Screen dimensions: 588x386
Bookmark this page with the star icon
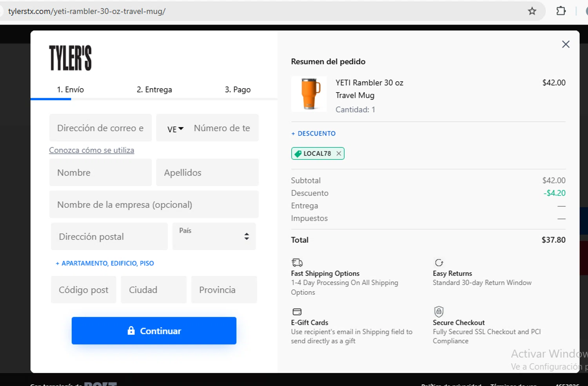coord(532,11)
